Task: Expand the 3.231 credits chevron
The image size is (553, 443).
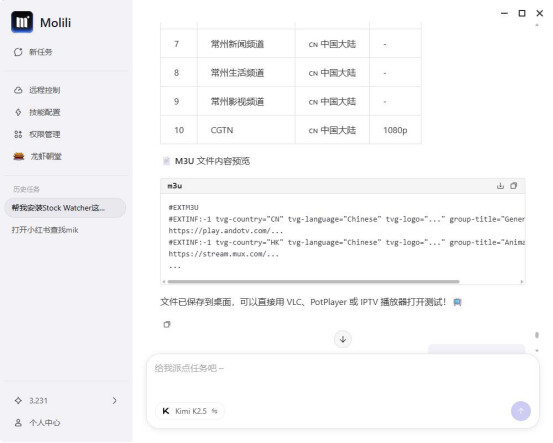Action: coord(115,401)
